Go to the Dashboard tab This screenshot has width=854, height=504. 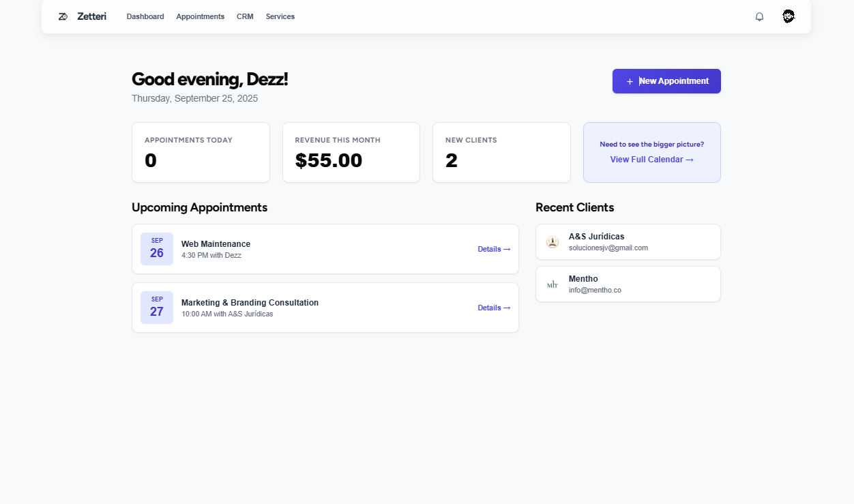pos(145,16)
